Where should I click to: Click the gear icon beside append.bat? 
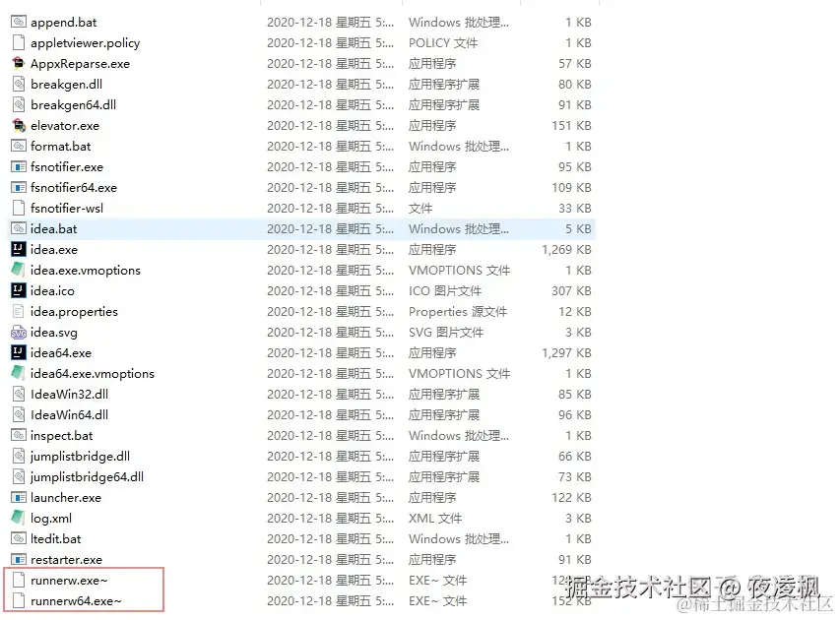(21, 22)
